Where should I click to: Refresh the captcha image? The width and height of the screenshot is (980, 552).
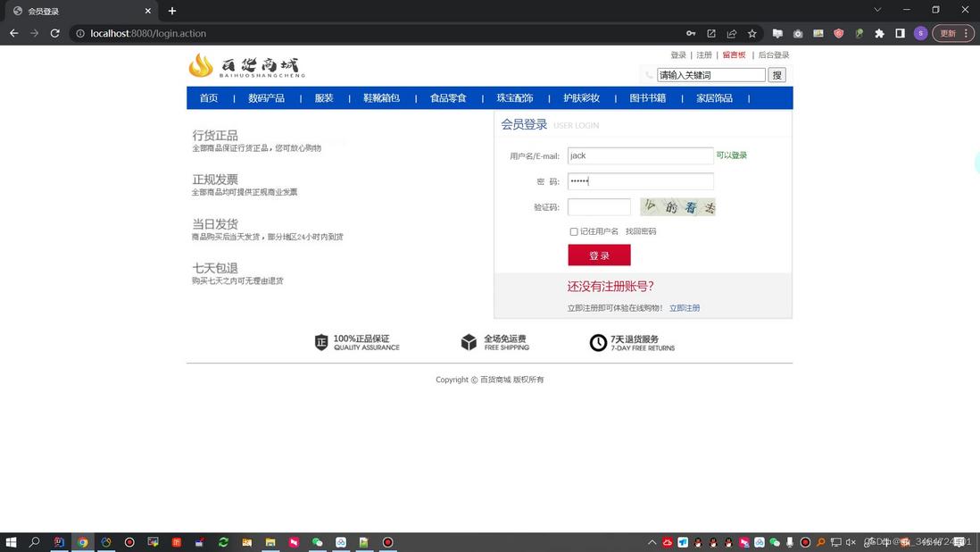(677, 207)
